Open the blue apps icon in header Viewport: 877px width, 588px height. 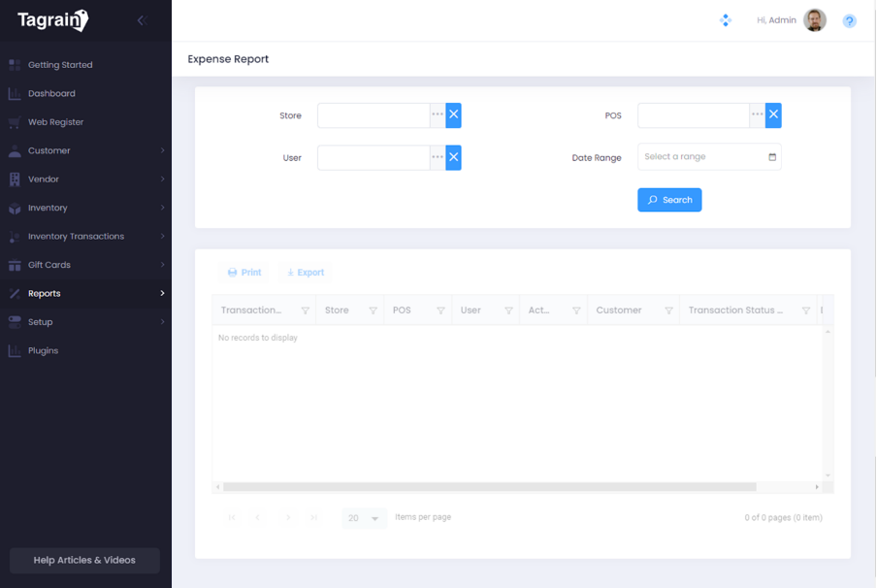(x=725, y=20)
